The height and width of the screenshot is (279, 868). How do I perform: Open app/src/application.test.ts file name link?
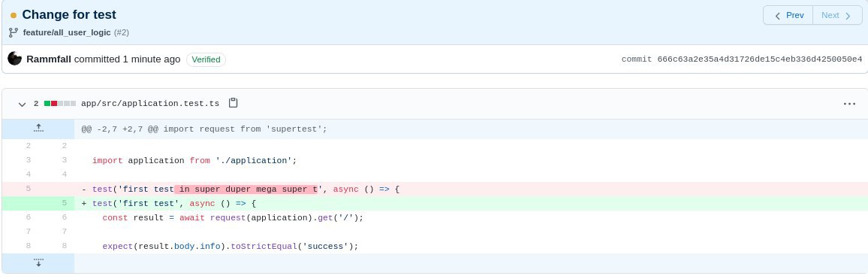click(150, 104)
